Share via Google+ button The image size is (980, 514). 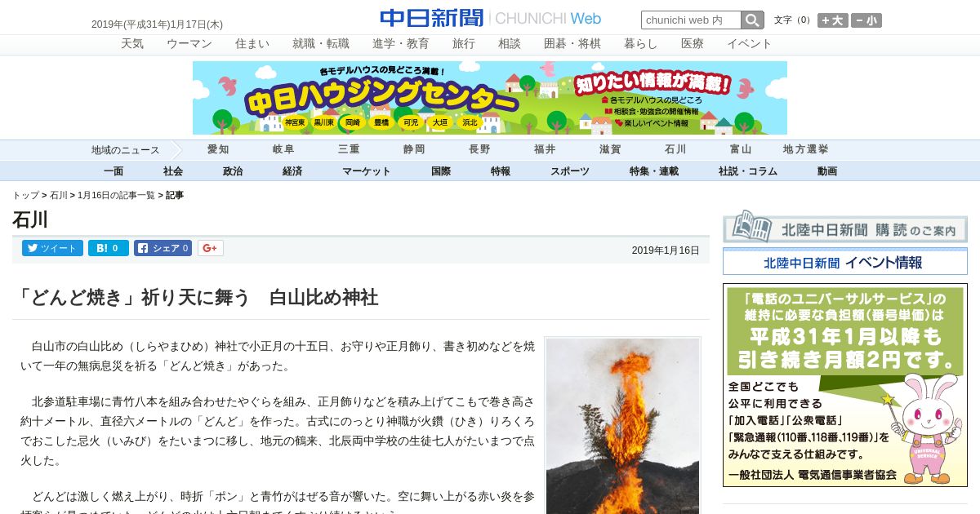click(210, 248)
